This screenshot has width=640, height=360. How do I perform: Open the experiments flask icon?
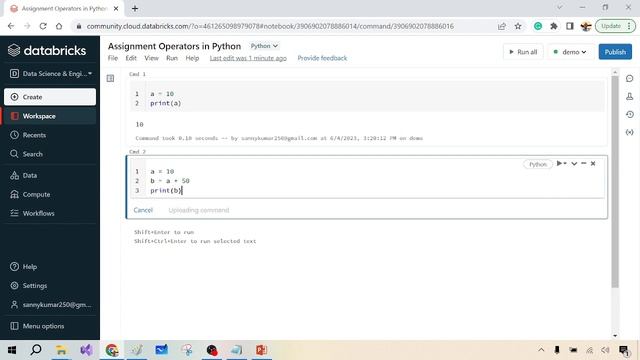coord(629,96)
